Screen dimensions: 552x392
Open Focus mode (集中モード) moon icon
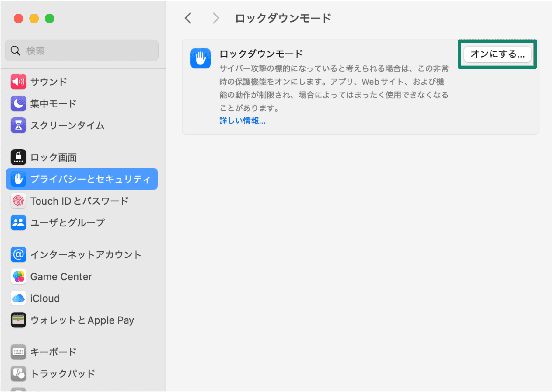18,103
